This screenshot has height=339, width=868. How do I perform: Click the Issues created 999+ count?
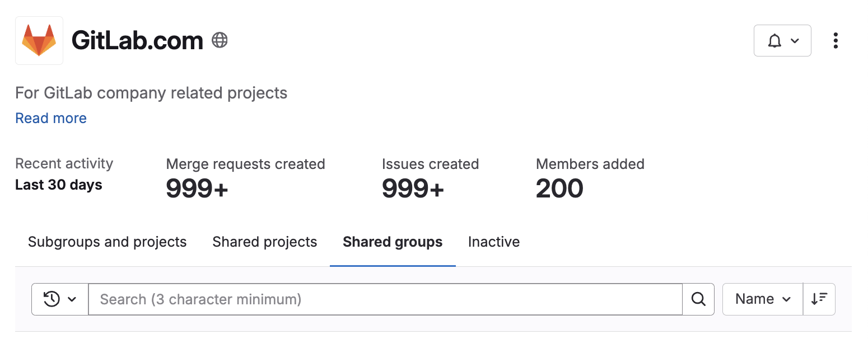pos(413,189)
